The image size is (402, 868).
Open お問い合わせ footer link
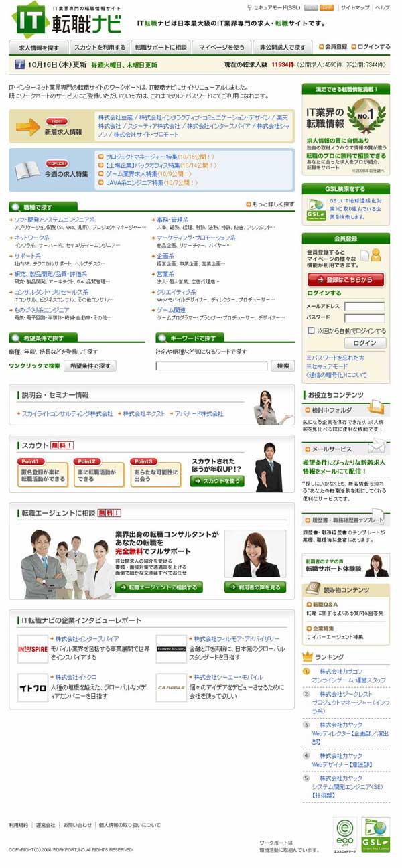tap(77, 825)
